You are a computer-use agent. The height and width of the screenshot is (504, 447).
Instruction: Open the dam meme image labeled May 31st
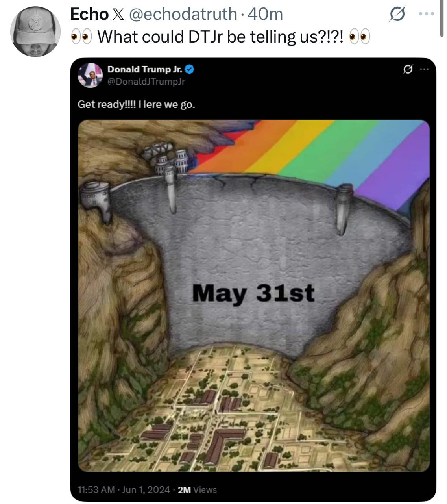254,296
